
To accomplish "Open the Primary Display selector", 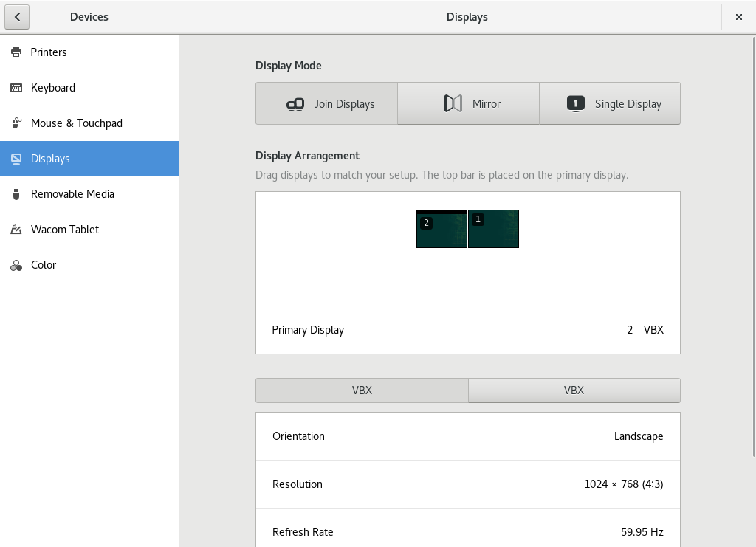I will [x=467, y=330].
